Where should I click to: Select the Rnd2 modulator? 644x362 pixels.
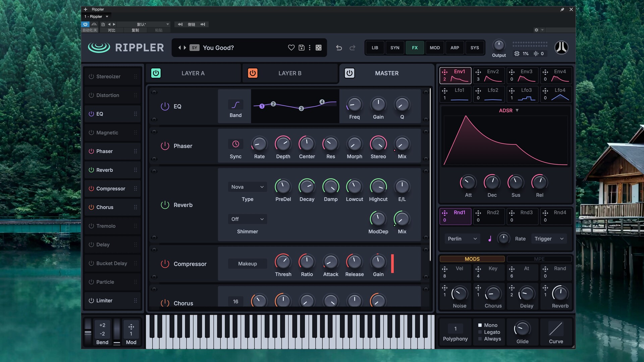489,216
